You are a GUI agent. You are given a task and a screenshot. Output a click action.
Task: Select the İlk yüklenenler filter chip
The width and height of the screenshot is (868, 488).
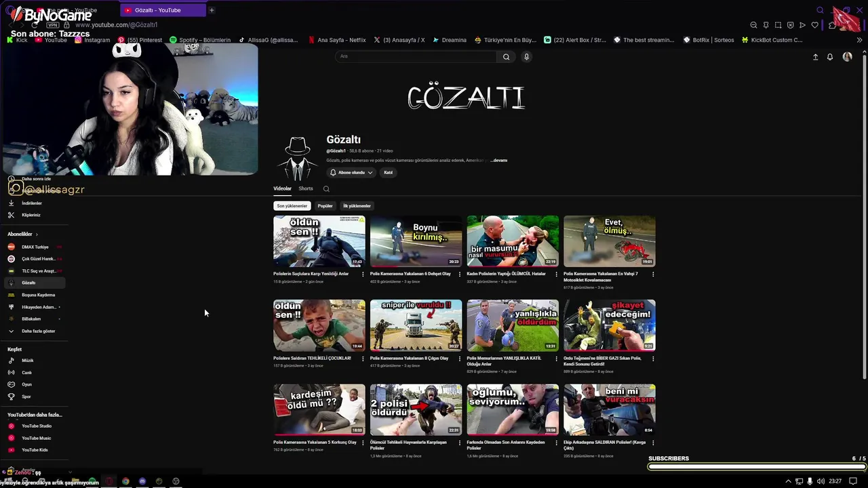[x=357, y=206]
